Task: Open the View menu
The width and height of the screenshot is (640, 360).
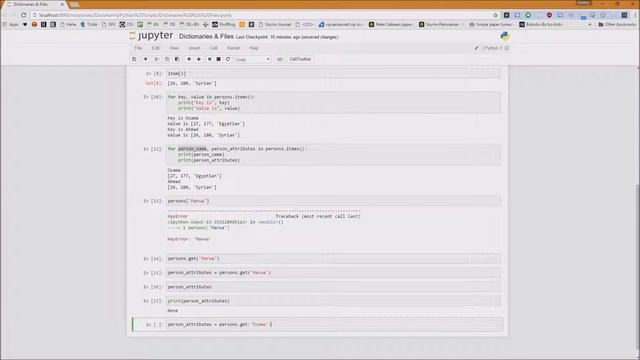Action: pyautogui.click(x=174, y=48)
